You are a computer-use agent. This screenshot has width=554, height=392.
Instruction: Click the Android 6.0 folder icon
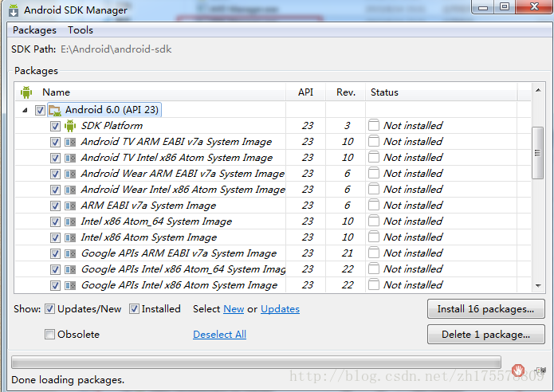click(55, 110)
